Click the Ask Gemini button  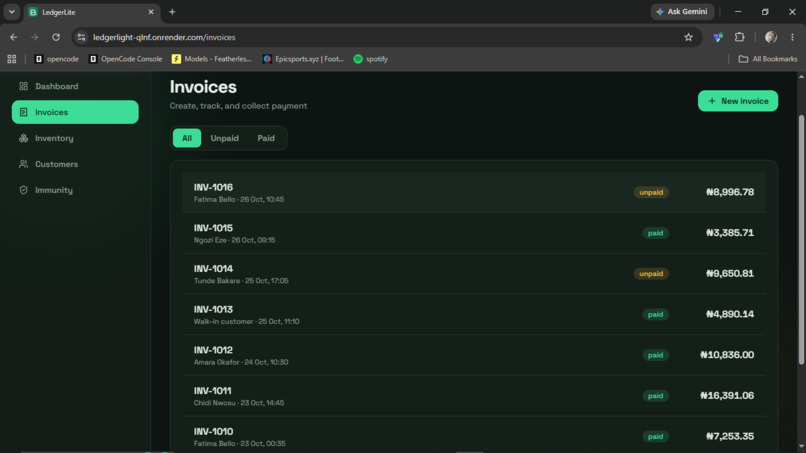point(682,12)
